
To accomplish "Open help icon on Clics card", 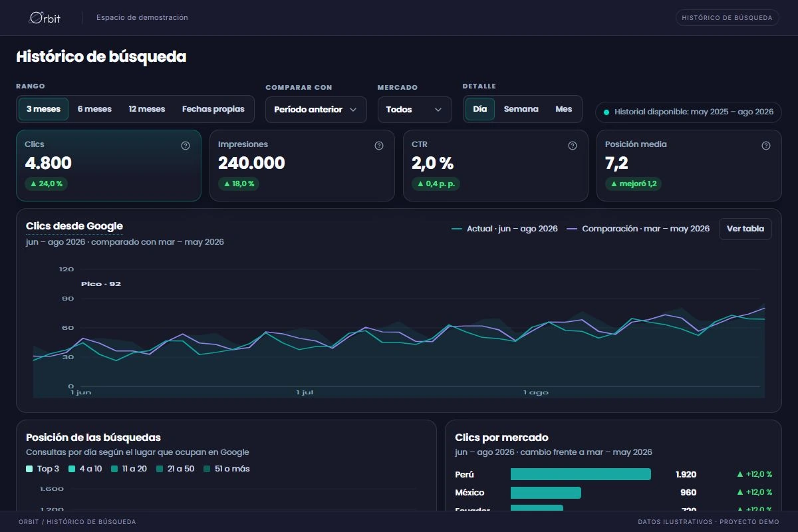I will (186, 146).
